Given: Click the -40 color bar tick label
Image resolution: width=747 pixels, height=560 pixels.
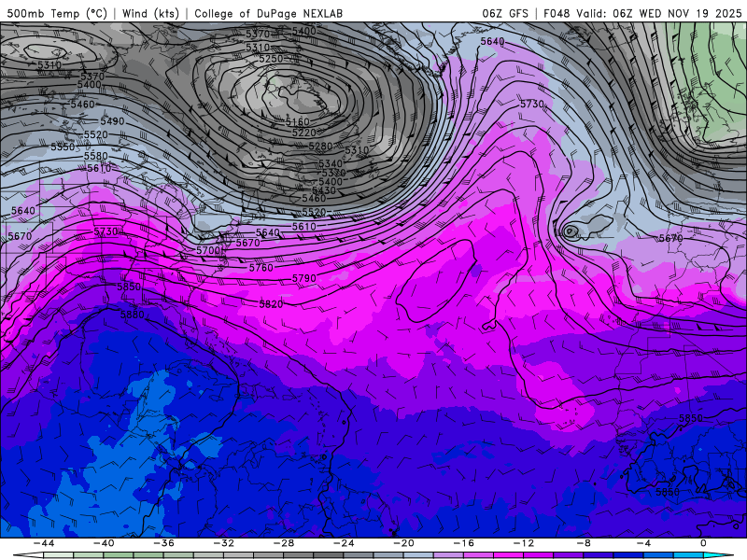Looking at the screenshot, I should [x=104, y=543].
